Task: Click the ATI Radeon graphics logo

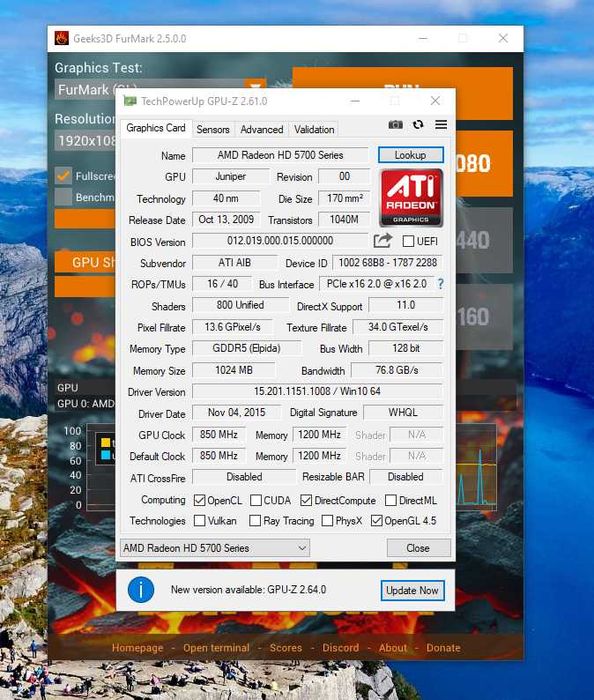Action: coord(411,198)
